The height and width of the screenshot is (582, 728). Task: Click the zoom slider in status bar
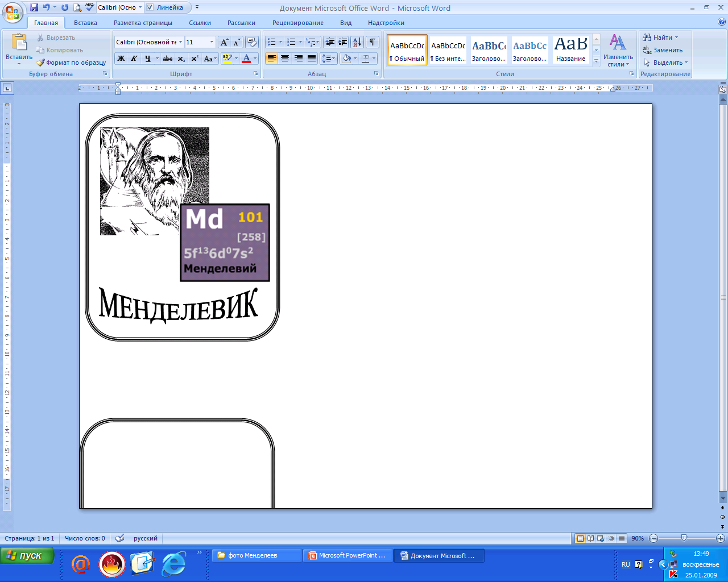[x=684, y=538]
